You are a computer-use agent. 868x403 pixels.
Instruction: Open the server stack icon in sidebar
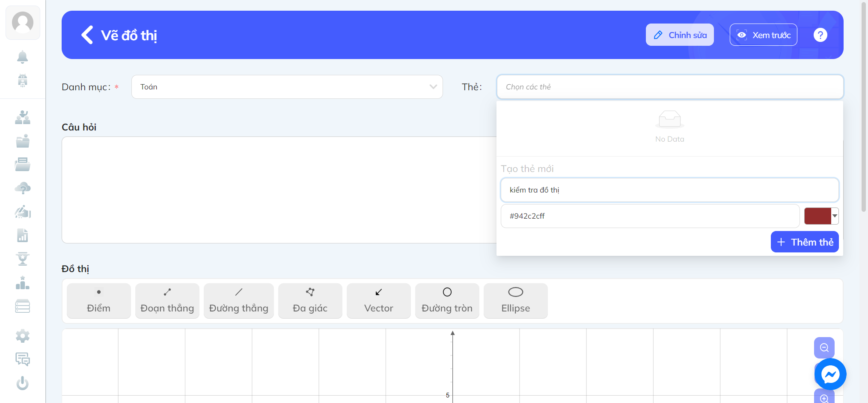23,306
